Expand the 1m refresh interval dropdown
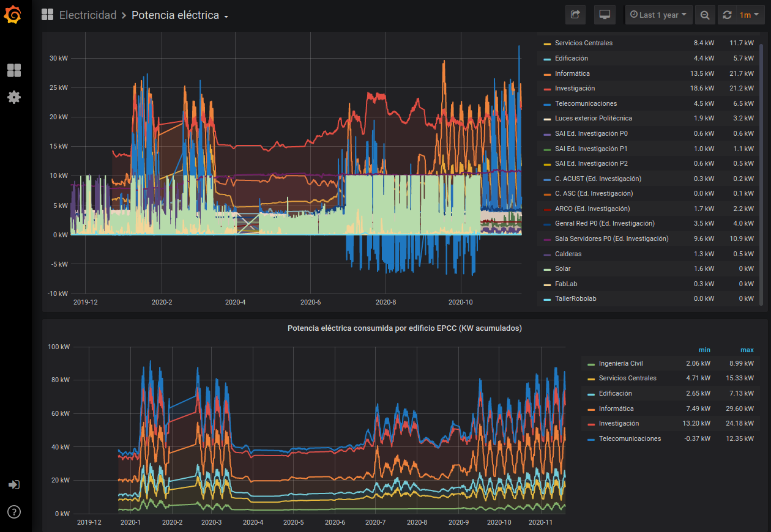Viewport: 771px width, 532px height. point(749,15)
